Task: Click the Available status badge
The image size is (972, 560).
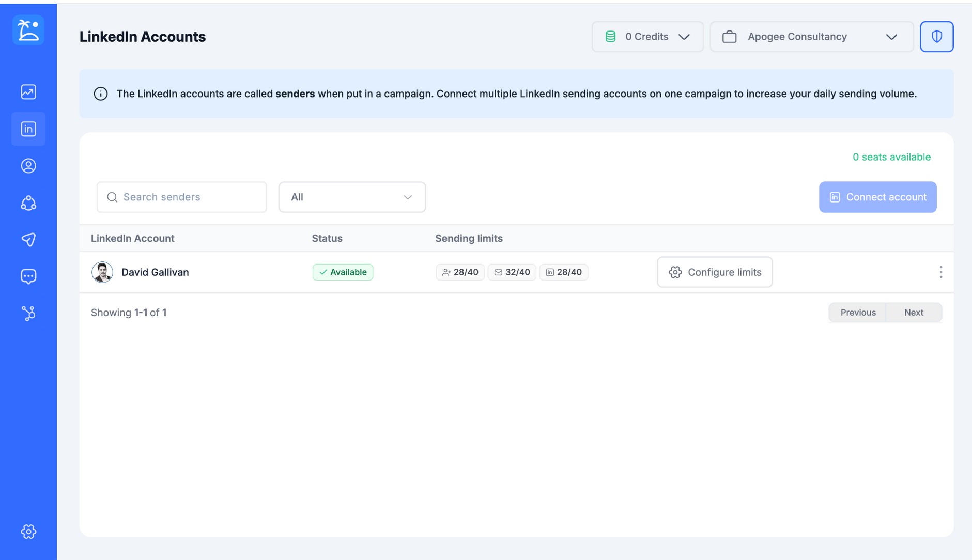Action: click(x=343, y=272)
